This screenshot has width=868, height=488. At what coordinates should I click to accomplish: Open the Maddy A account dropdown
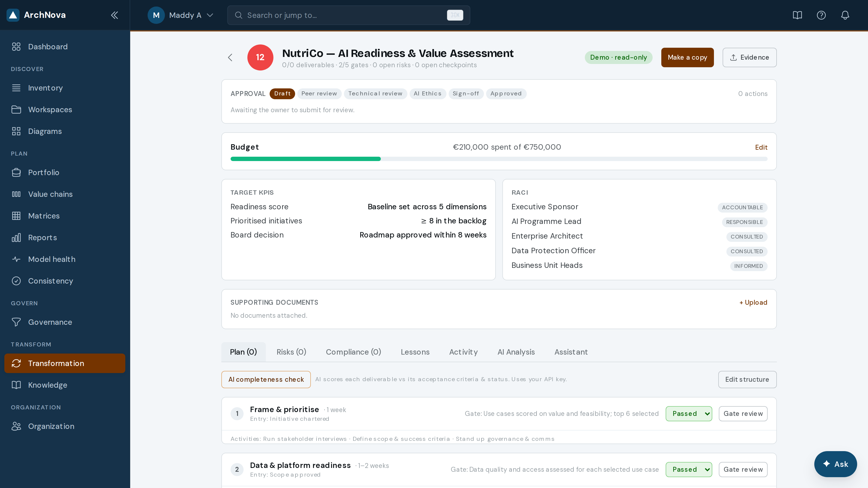pyautogui.click(x=181, y=15)
